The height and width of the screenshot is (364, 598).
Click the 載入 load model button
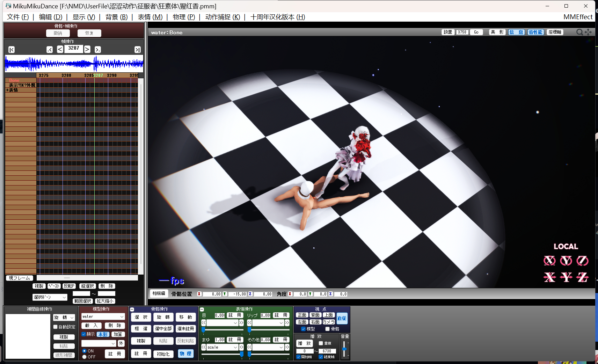(92, 326)
